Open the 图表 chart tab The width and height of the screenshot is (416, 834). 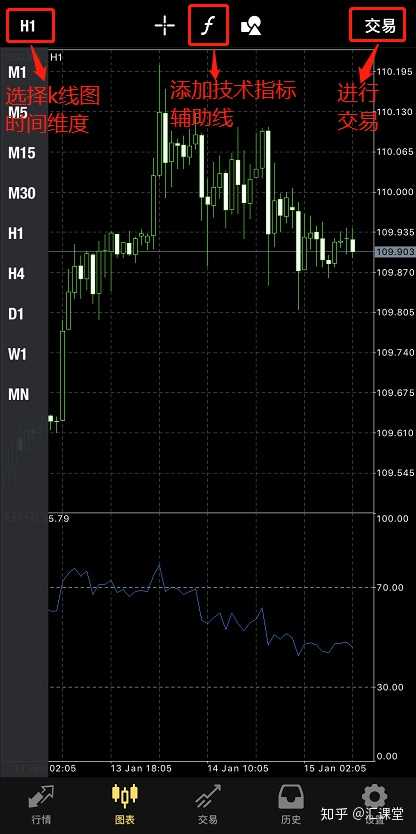click(124, 804)
